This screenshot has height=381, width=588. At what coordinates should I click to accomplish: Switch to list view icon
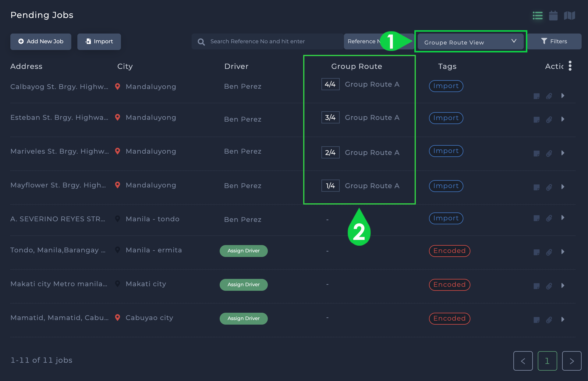pyautogui.click(x=538, y=16)
